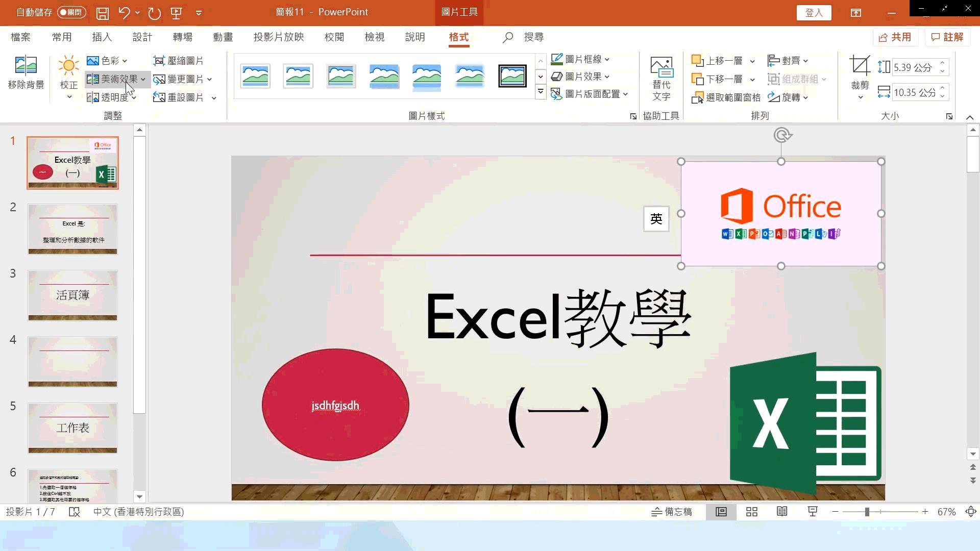The image size is (980, 551).
Task: Click the Redo icon in title bar
Action: 154,13
